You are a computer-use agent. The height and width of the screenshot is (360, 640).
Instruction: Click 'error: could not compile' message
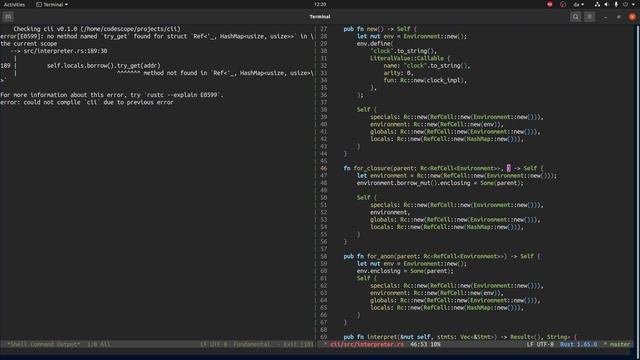[40, 102]
